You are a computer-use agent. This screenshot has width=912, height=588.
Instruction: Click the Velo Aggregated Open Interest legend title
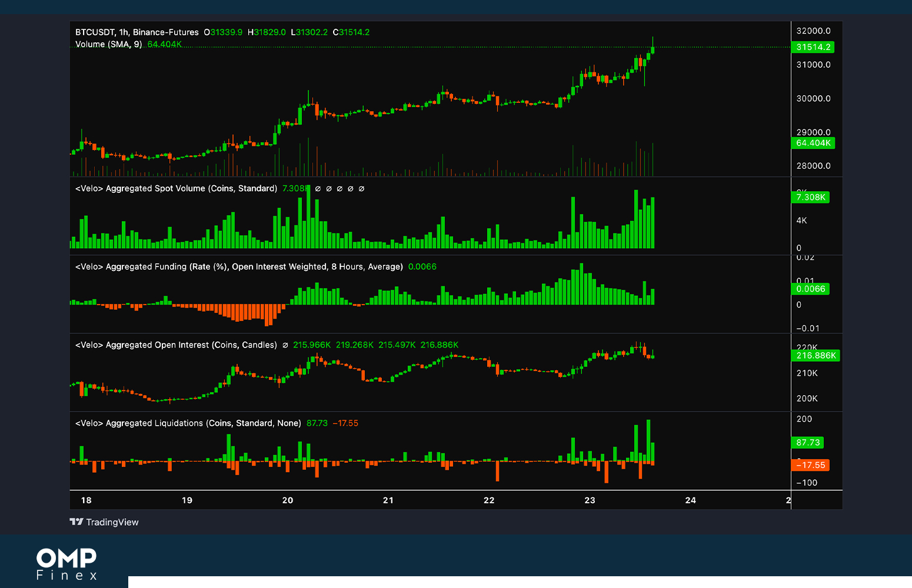176,345
